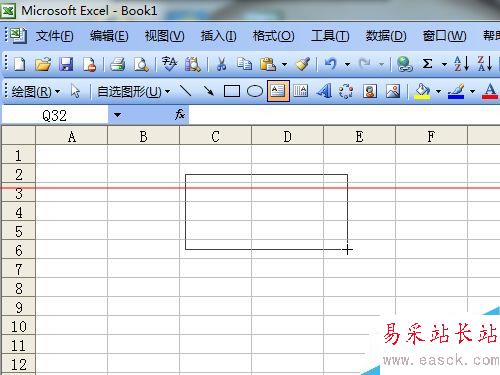Viewport: 500px width, 375px height.
Task: Insert WordArt with the slanted A icon
Action: click(324, 91)
